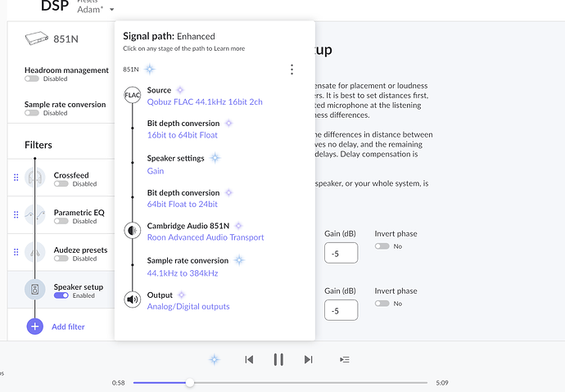Enable the Crossfeed filter toggle
565x392 pixels.
pyautogui.click(x=61, y=184)
